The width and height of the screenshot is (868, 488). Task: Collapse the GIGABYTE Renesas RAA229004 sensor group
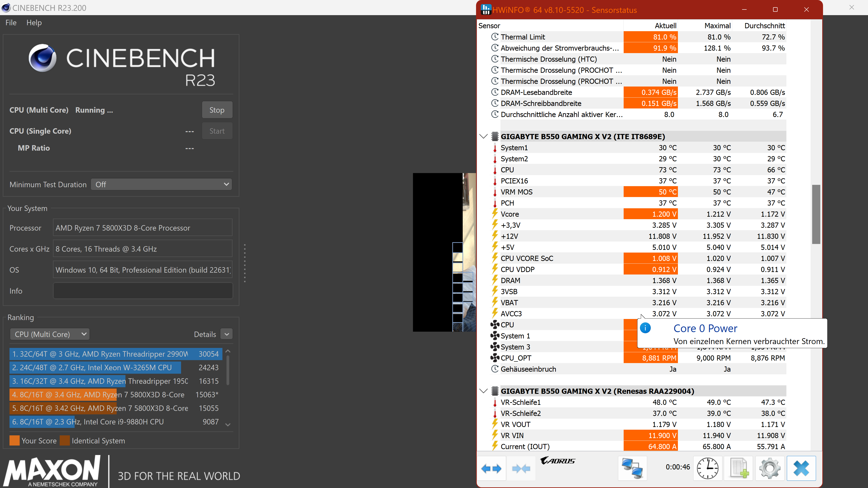tap(484, 391)
